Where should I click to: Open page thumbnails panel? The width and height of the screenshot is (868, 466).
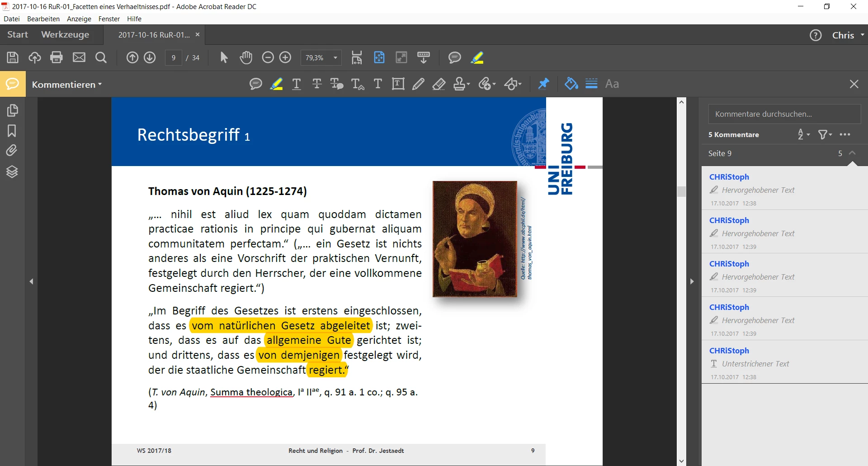pyautogui.click(x=12, y=110)
